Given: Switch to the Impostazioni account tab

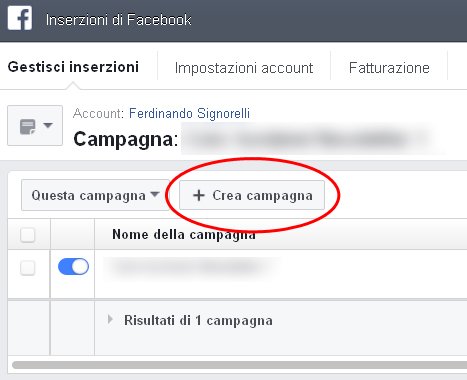Looking at the screenshot, I should click(x=244, y=68).
